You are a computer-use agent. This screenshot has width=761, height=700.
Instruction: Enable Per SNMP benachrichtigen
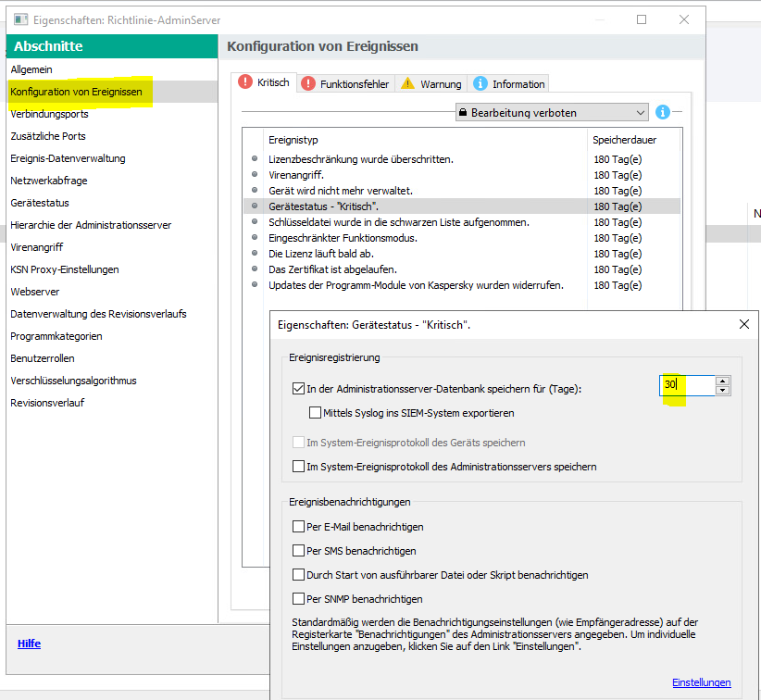coord(298,598)
